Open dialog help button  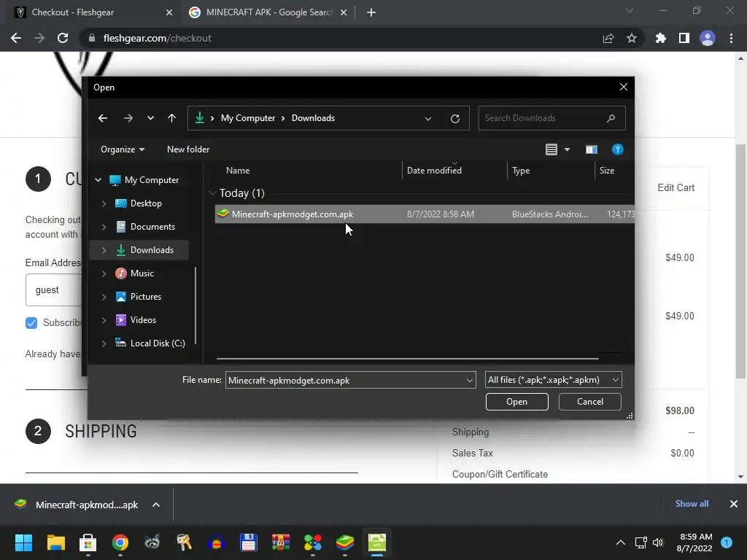pos(617,149)
